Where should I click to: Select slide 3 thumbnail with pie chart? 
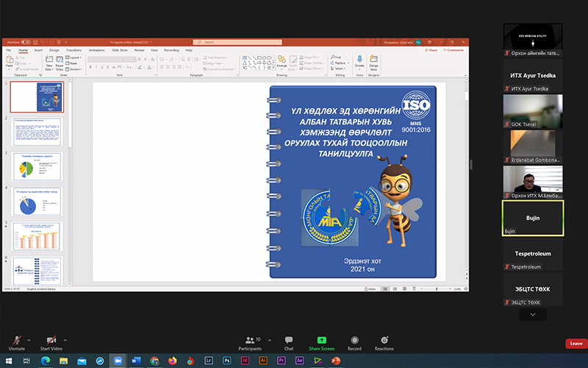pyautogui.click(x=36, y=166)
